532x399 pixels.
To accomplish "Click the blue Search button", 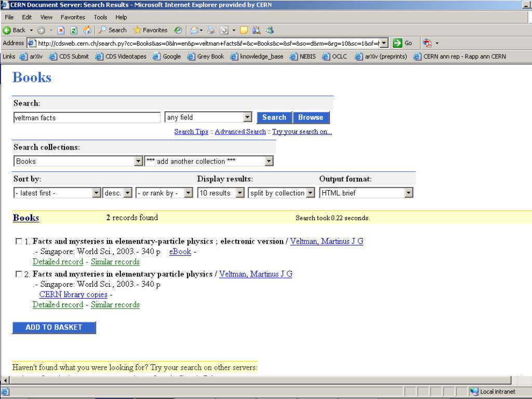I will coord(274,117).
